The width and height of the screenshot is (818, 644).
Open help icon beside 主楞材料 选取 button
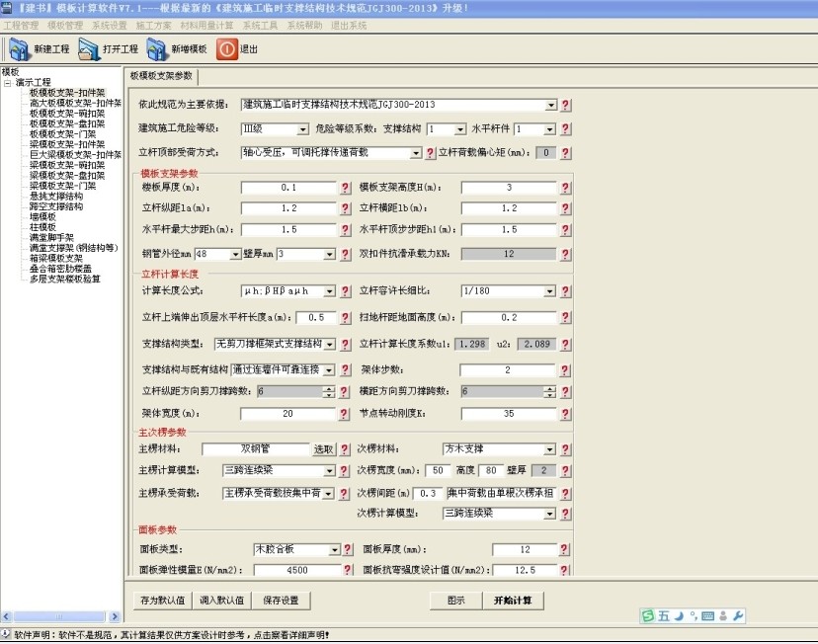pyautogui.click(x=345, y=449)
